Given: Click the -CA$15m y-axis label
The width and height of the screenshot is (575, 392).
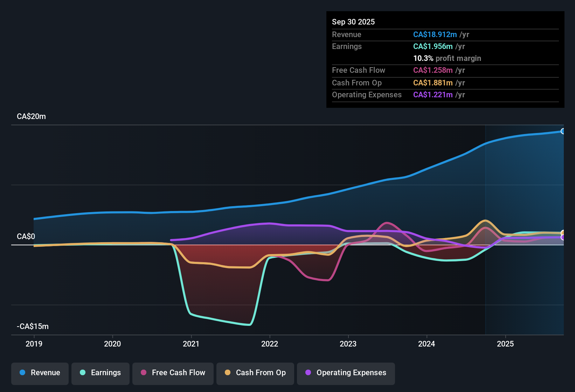Looking at the screenshot, I should click(33, 327).
